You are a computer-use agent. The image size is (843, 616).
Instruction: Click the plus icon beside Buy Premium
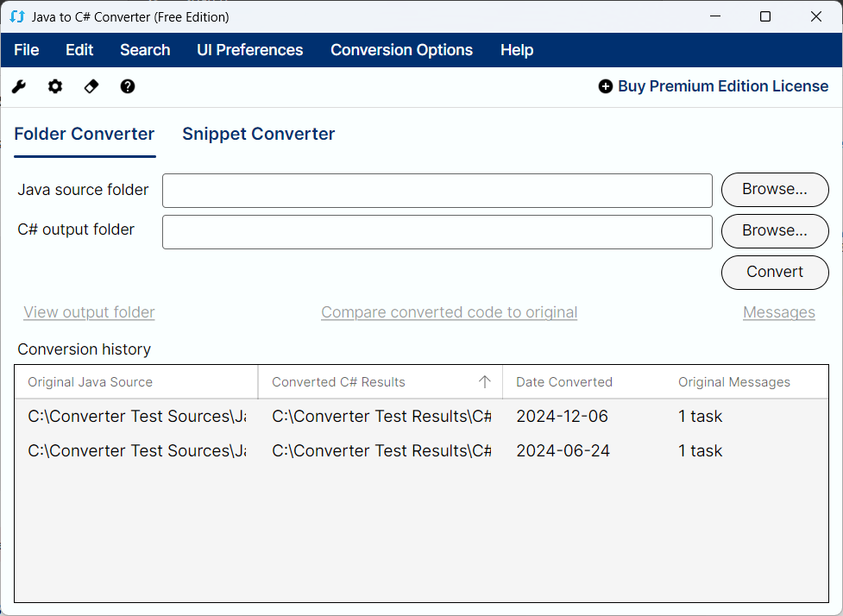pyautogui.click(x=606, y=86)
